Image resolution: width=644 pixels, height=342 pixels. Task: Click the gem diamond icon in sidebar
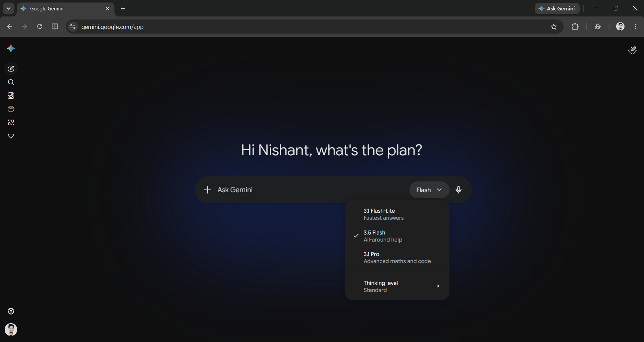11,136
